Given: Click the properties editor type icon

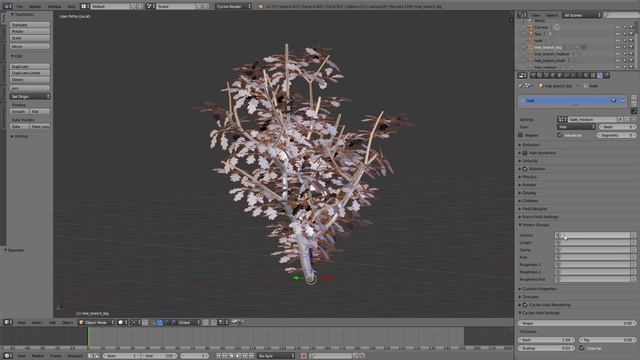Looking at the screenshot, I should 522,76.
